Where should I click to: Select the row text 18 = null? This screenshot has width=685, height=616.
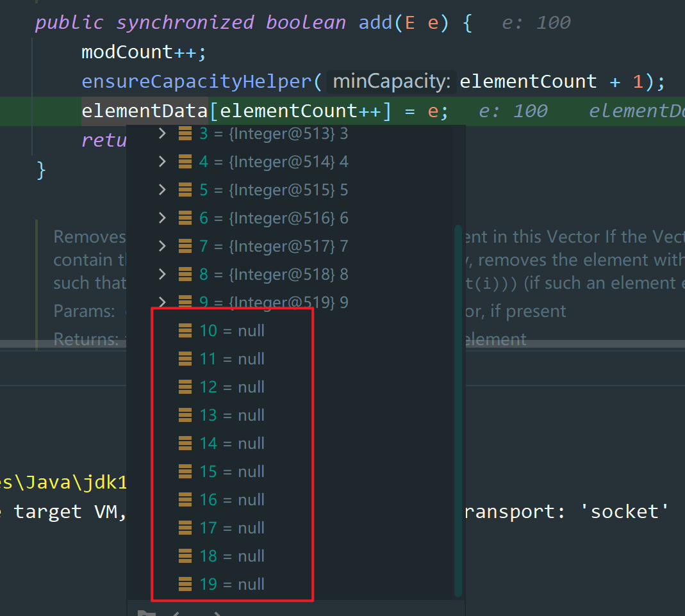(x=232, y=556)
